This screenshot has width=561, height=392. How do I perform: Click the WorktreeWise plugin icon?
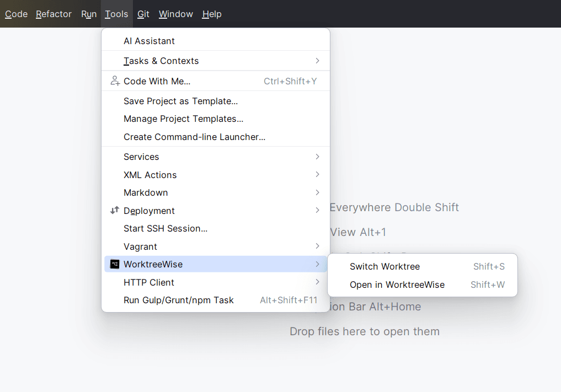(115, 264)
